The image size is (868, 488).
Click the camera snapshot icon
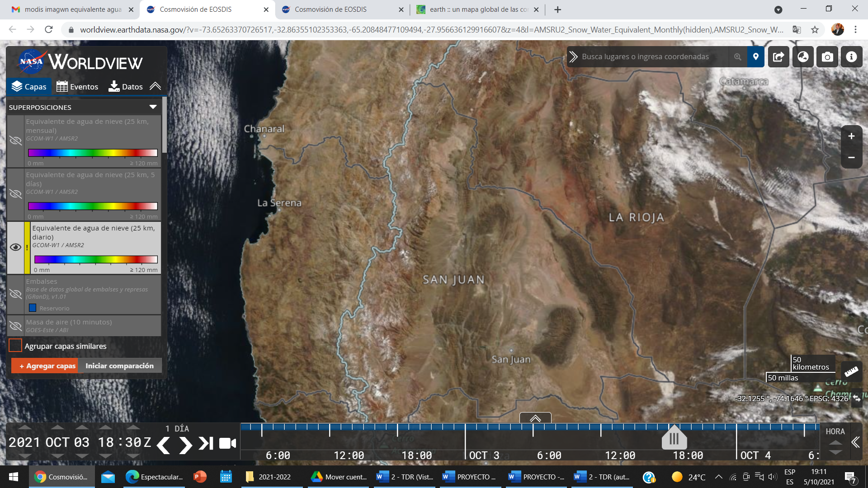click(x=827, y=57)
